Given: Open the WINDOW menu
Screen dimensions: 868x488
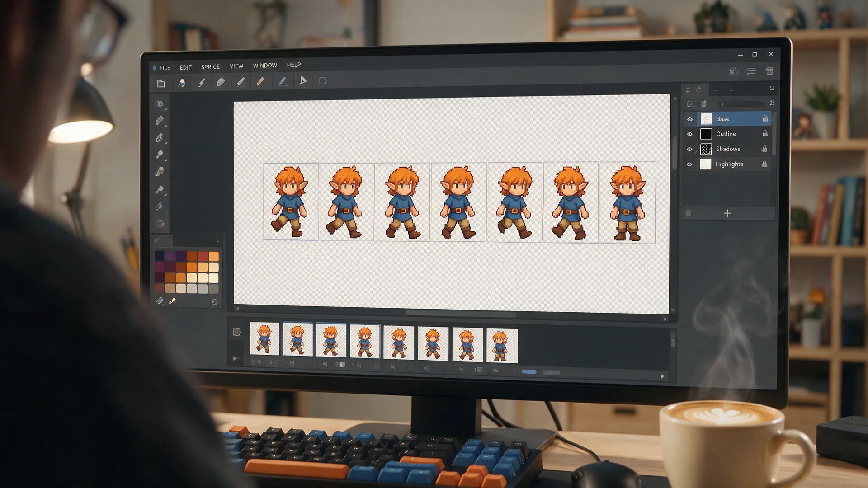Looking at the screenshot, I should 265,66.
